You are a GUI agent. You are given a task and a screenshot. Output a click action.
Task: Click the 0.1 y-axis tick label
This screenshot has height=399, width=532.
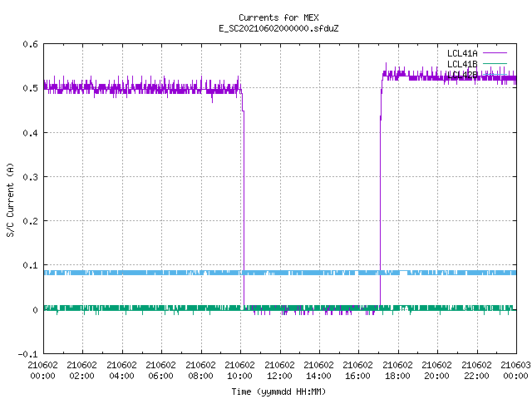[30, 265]
